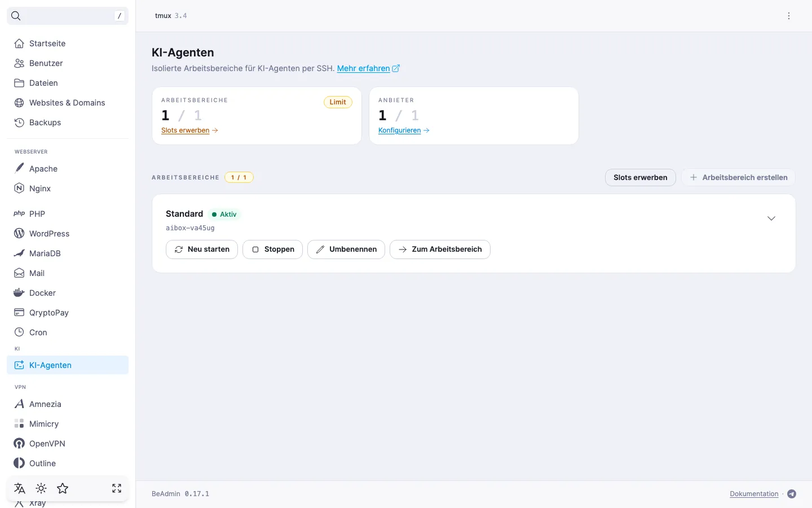
Task: Click Zum Arbeitsbereich button
Action: 440,249
